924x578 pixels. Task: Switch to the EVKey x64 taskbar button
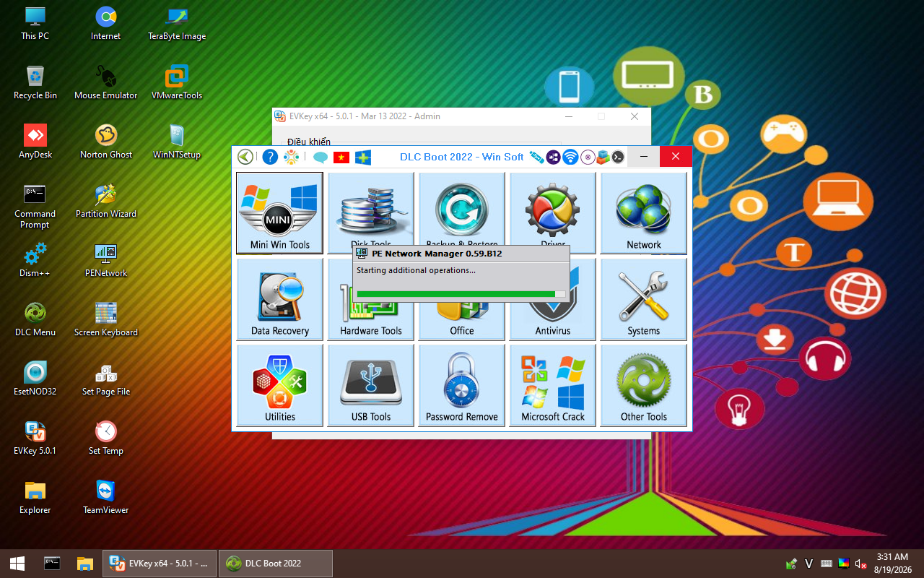click(x=160, y=564)
